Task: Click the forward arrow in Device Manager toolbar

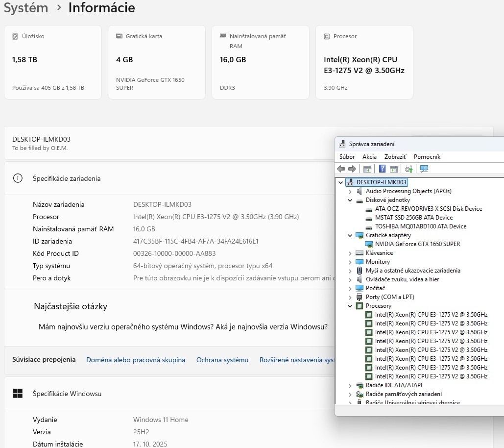Action: (352, 169)
